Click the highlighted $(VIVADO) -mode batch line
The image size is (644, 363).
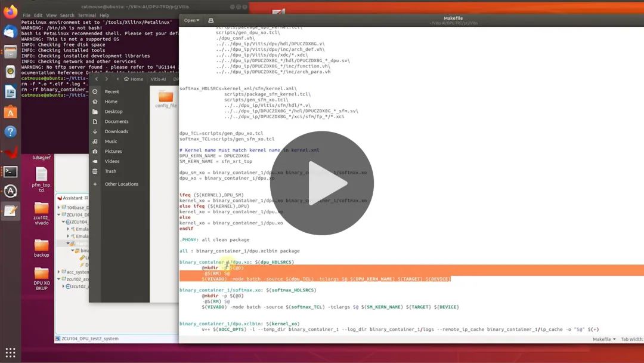click(x=326, y=279)
